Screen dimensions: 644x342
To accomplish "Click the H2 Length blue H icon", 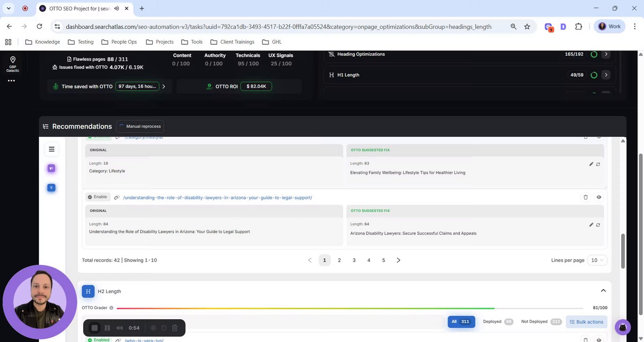I will (x=88, y=291).
